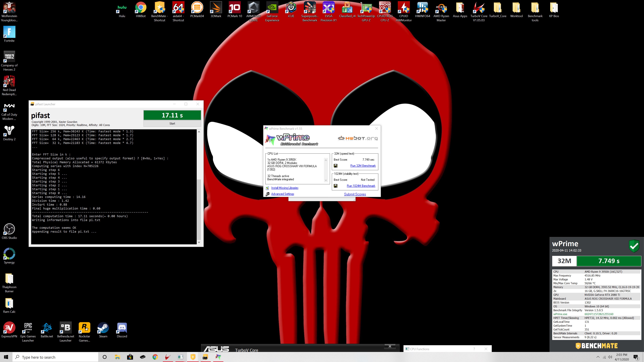The width and height of the screenshot is (644, 362).
Task: Switch to wPrime taskbar icon
Action: click(x=218, y=357)
